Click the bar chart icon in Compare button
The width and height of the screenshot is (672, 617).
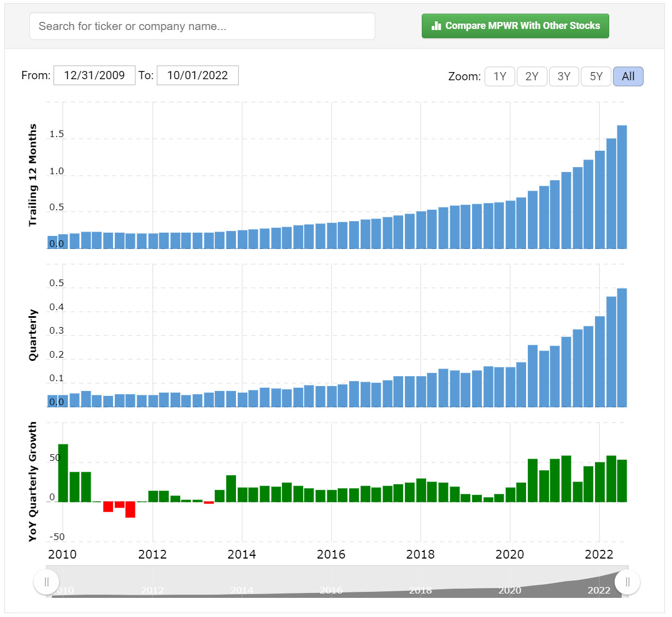click(x=436, y=26)
